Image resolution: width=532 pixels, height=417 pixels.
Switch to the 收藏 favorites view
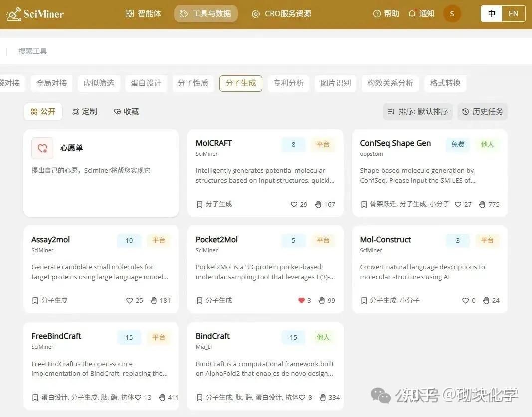pos(125,111)
